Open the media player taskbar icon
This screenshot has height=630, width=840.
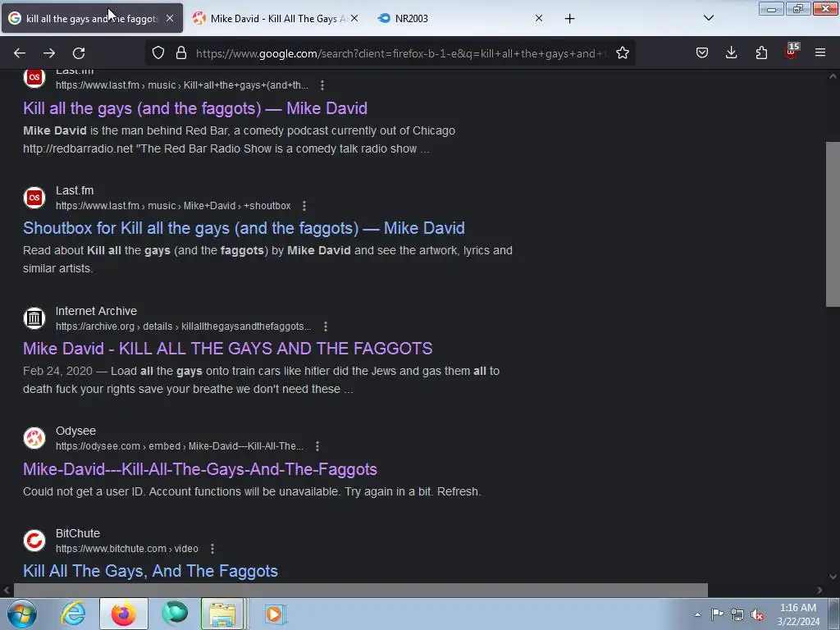tap(276, 614)
